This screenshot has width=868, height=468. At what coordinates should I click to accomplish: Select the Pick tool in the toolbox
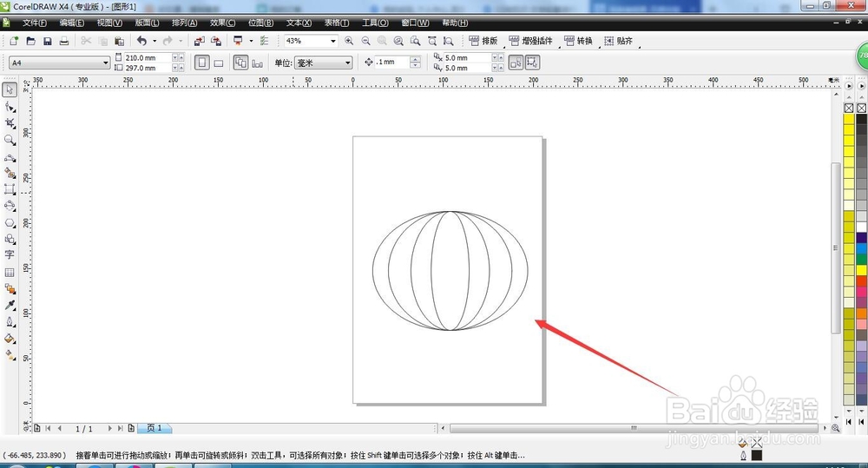point(10,89)
